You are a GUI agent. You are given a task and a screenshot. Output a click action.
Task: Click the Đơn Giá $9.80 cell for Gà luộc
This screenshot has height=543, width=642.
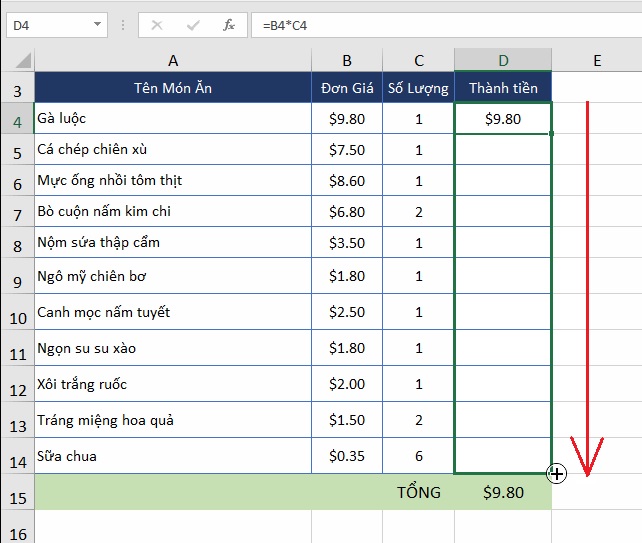347,118
